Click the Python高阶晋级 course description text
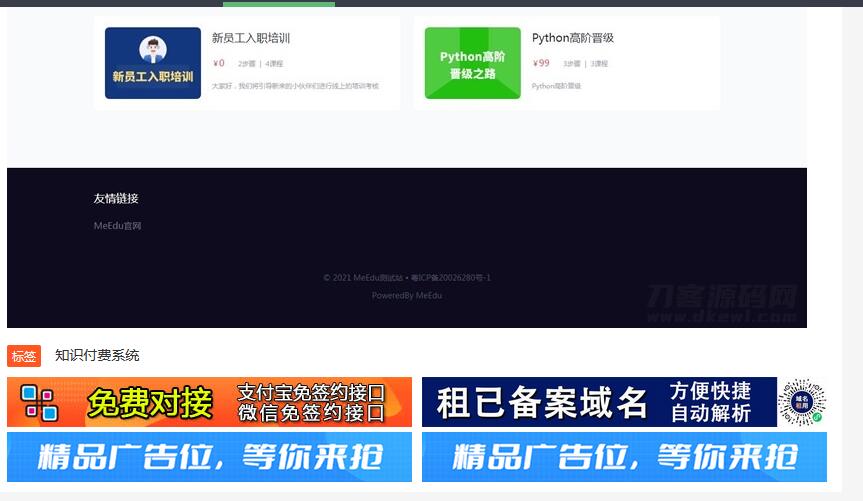Image resolution: width=863 pixels, height=501 pixels. 556,86
